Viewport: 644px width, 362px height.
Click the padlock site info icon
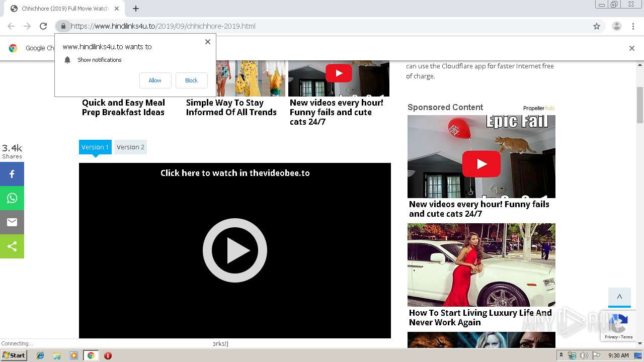tap(63, 26)
